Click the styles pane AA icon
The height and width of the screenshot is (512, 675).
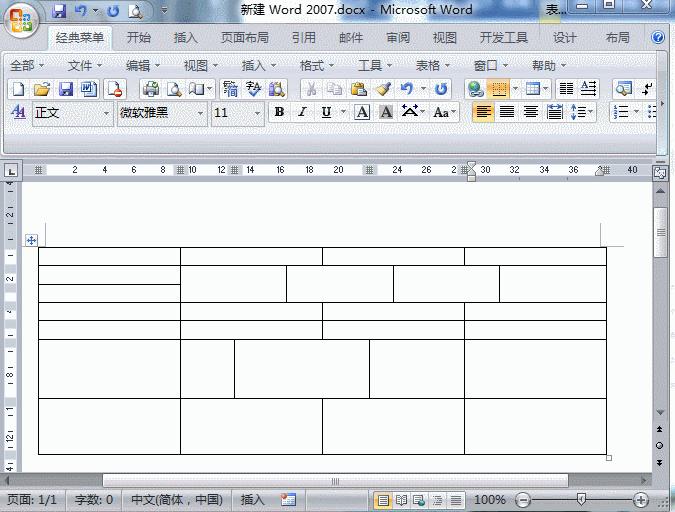[x=18, y=112]
